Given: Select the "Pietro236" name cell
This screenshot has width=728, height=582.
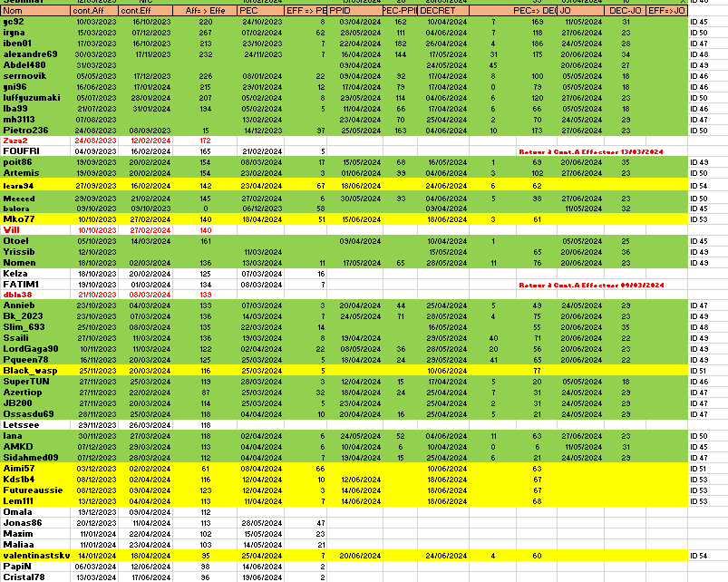Looking at the screenshot, I should [x=35, y=131].
